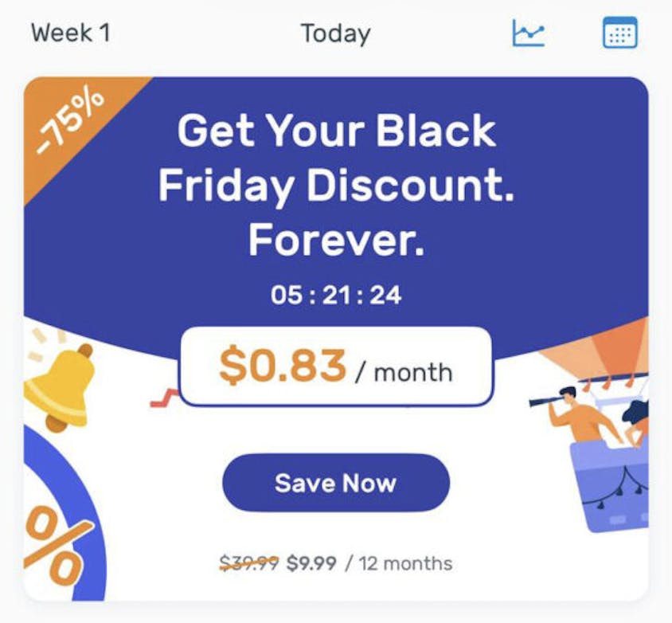Open the calendar view icon
The width and height of the screenshot is (672, 623).
619,33
